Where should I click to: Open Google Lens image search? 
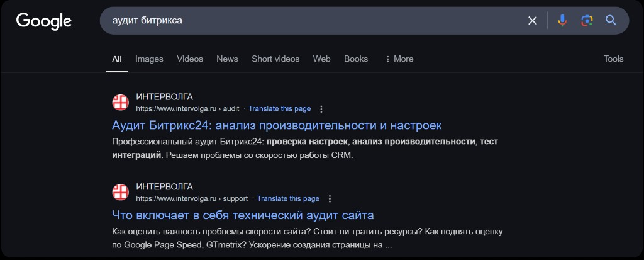587,21
